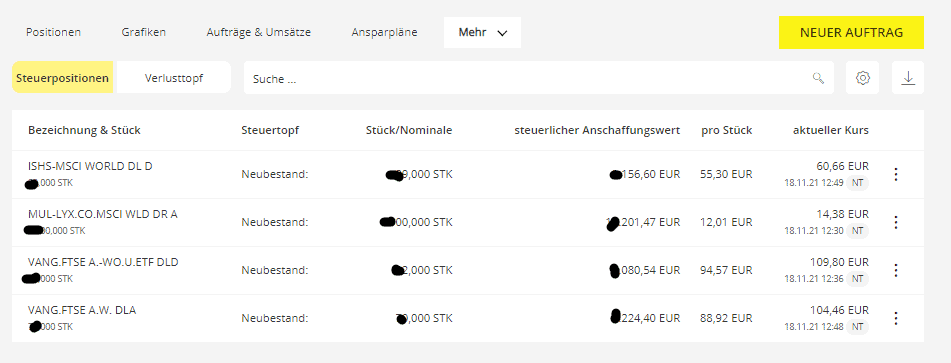Click the chevron beside Mehr

coord(502,33)
